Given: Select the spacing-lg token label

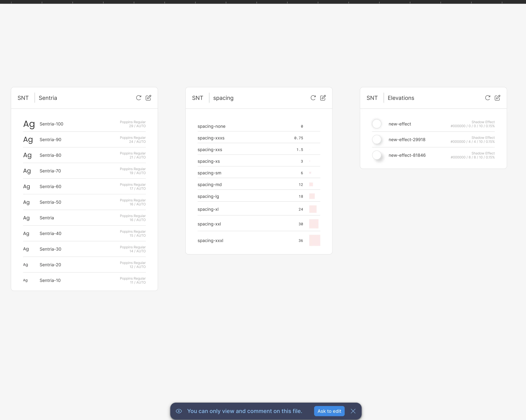Looking at the screenshot, I should click(x=208, y=196).
